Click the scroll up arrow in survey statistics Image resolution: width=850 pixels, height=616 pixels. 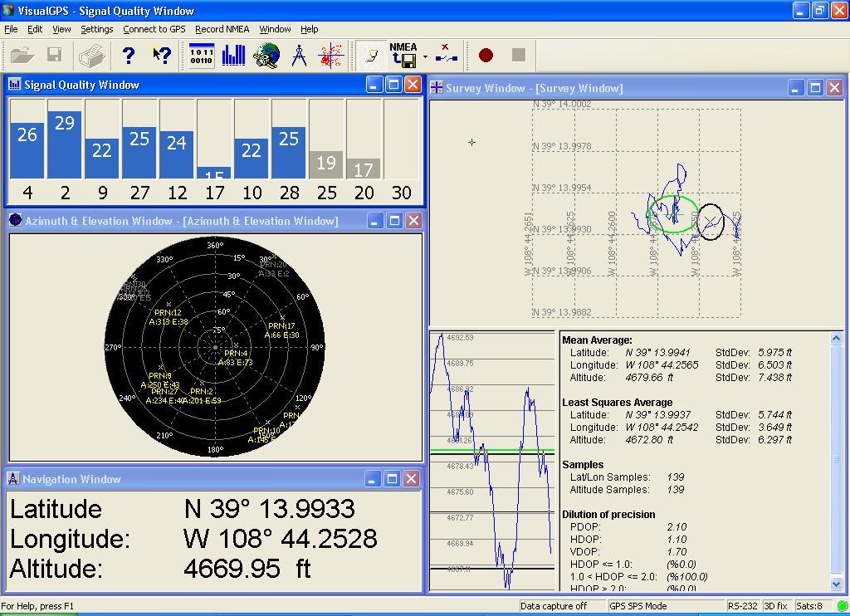click(836, 339)
